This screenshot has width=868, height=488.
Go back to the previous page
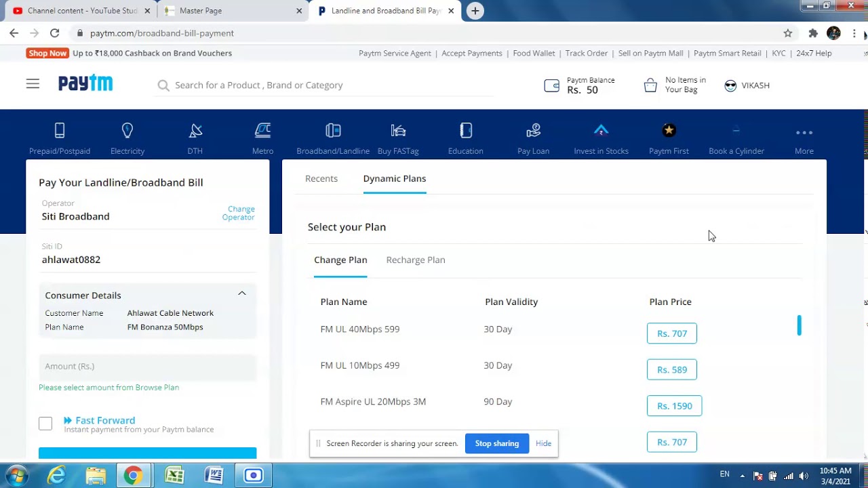click(x=14, y=33)
